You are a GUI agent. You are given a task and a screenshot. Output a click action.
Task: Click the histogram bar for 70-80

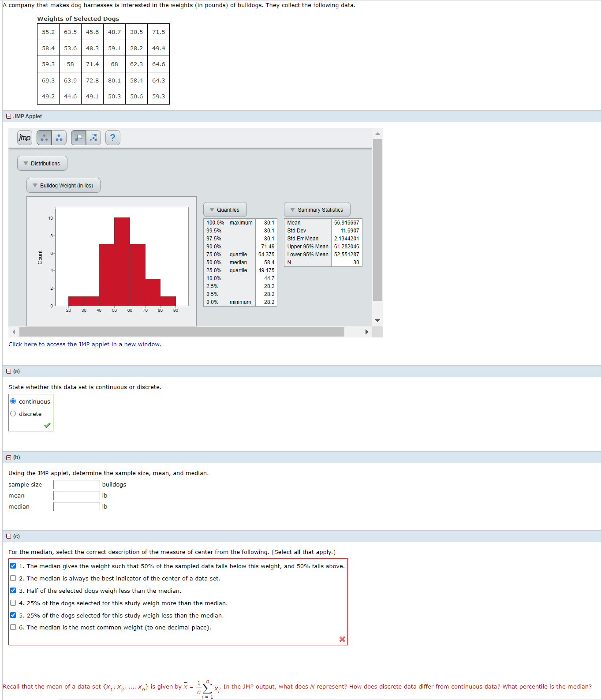[153, 292]
